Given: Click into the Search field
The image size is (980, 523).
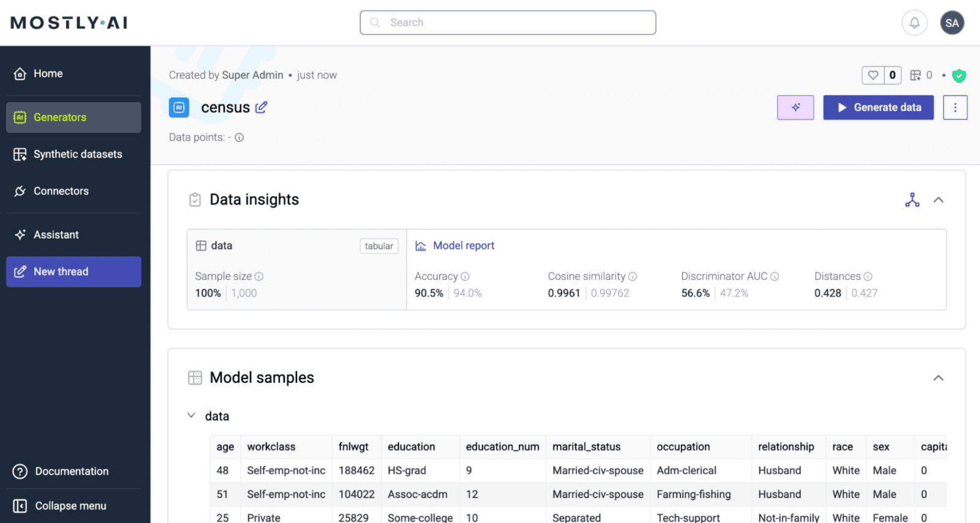Looking at the screenshot, I should click(x=508, y=23).
